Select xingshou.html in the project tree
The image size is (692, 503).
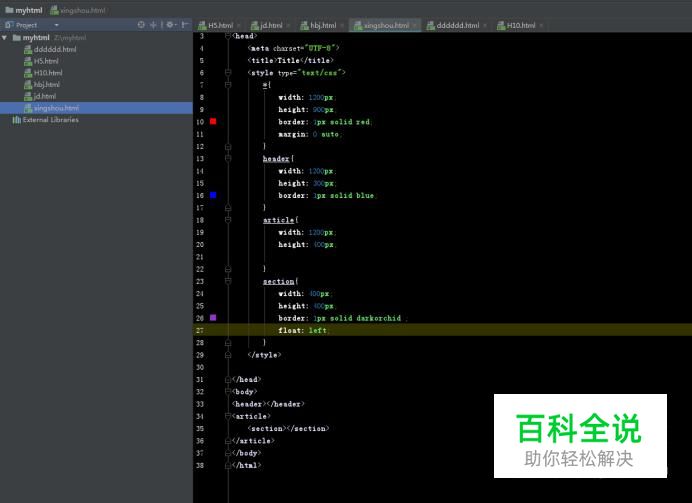(x=52, y=108)
